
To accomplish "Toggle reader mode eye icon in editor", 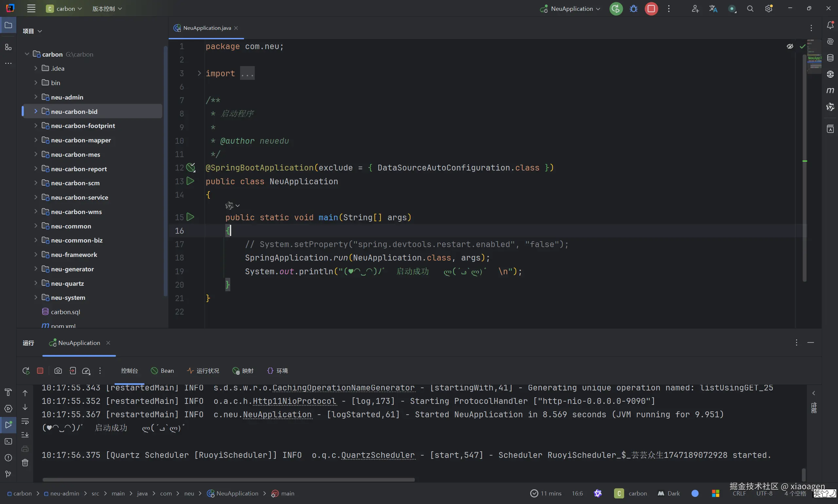I will click(790, 46).
